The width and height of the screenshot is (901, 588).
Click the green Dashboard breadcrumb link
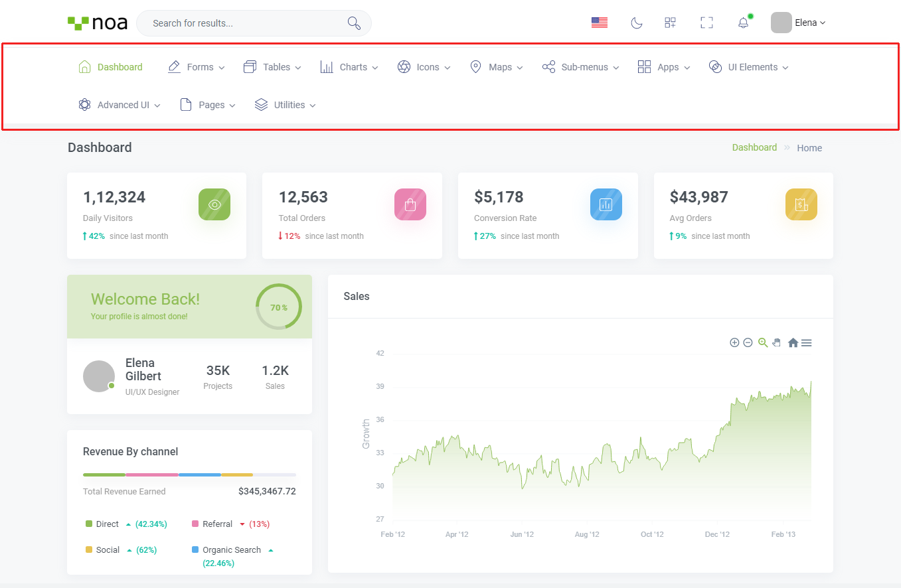coord(754,147)
